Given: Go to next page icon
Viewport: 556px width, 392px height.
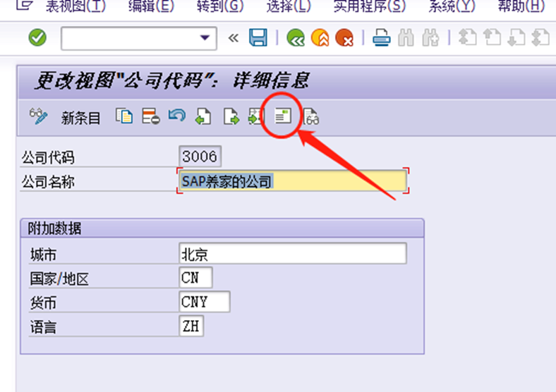Looking at the screenshot, I should 516,37.
